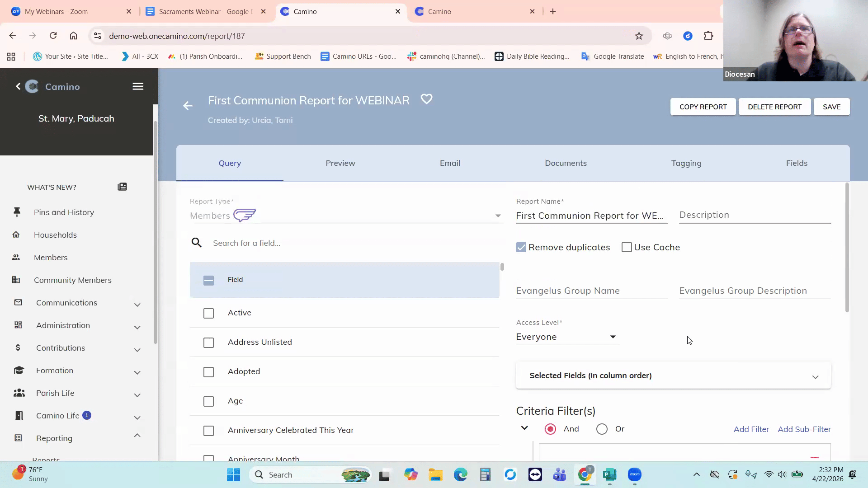Click the Contributions dollar icon
The width and height of the screenshot is (868, 488).
pyautogui.click(x=18, y=347)
